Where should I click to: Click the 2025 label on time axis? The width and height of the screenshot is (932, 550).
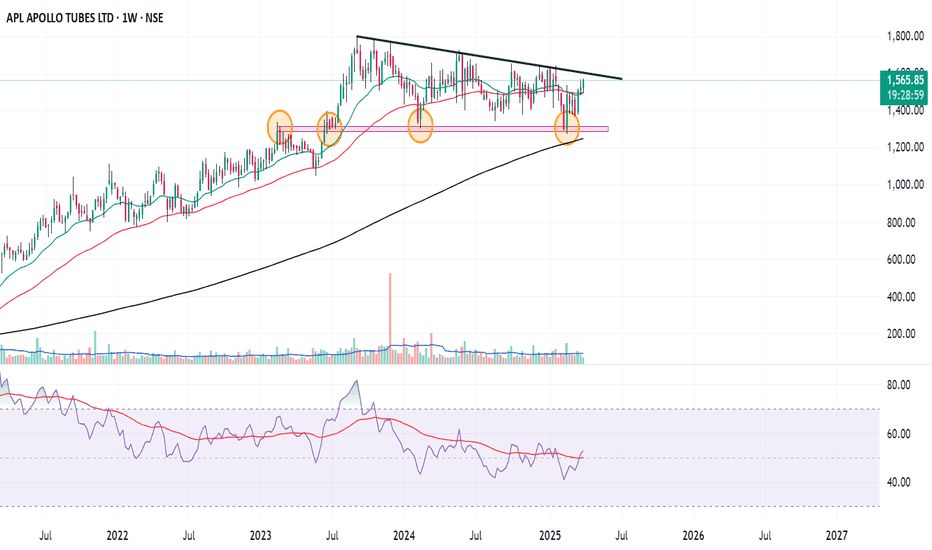550,536
